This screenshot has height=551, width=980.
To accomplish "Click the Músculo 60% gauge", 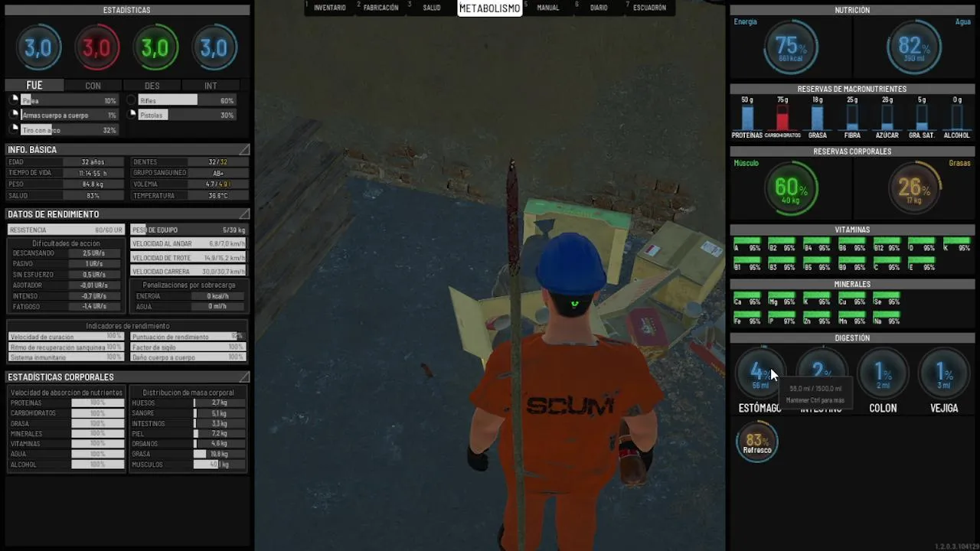I will [790, 188].
